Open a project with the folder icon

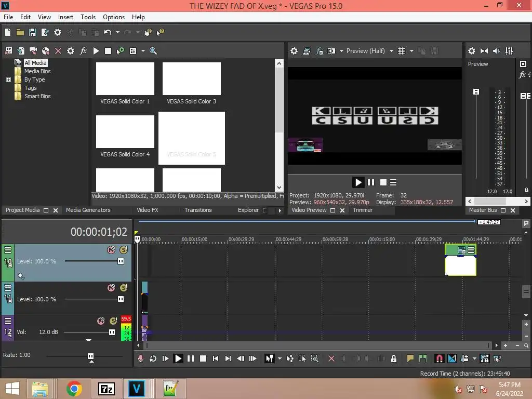click(x=20, y=32)
